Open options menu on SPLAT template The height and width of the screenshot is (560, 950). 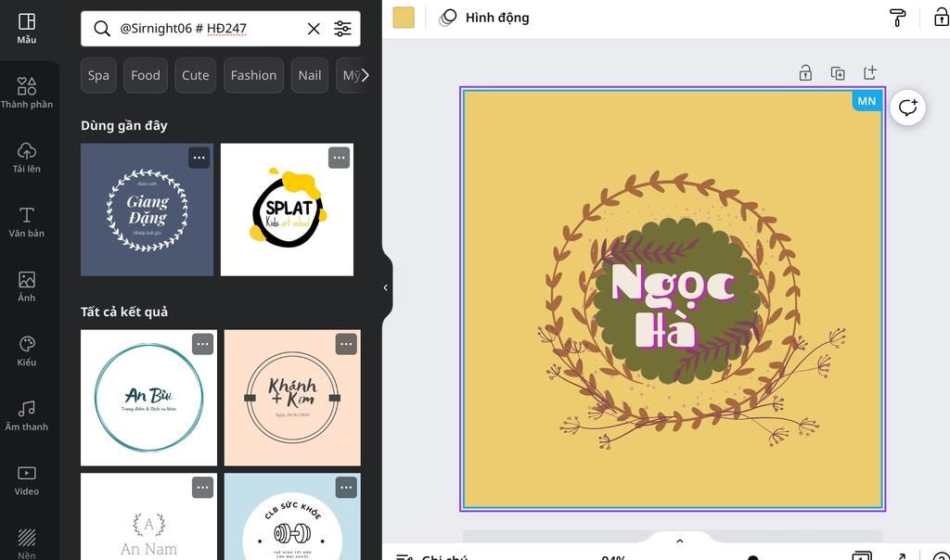(x=339, y=158)
